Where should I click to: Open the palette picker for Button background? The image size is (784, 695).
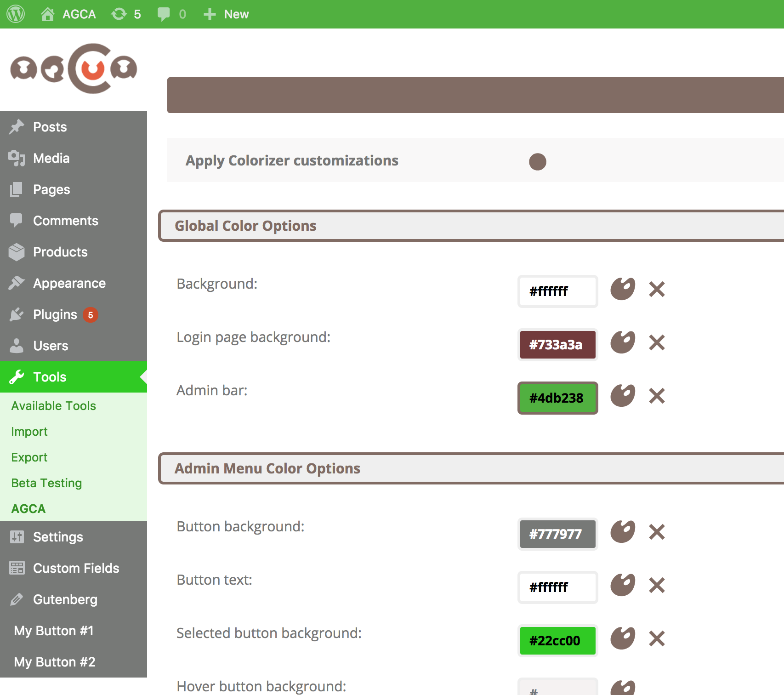pyautogui.click(x=623, y=532)
